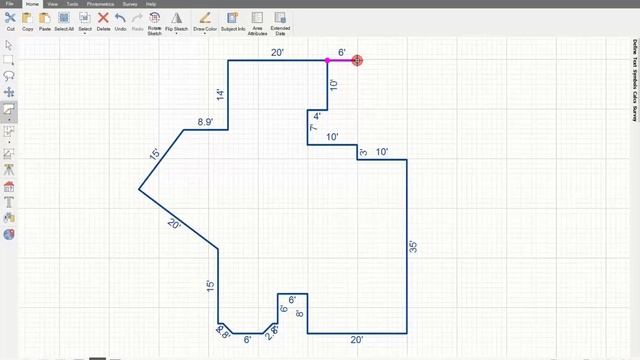Click the 8' dimension label near bottom notch
The image size is (640, 360).
(x=300, y=313)
